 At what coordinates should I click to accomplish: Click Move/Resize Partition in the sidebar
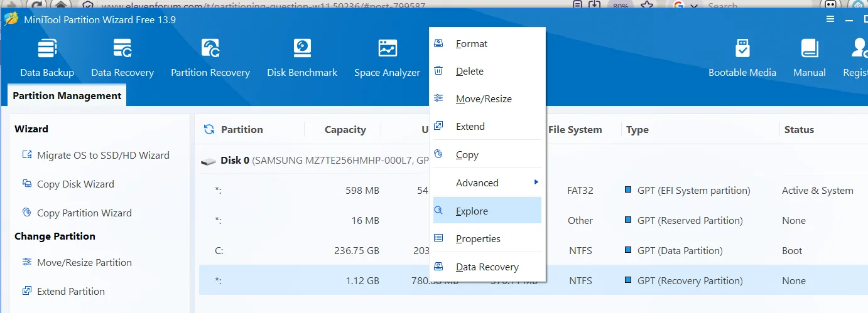(x=77, y=263)
